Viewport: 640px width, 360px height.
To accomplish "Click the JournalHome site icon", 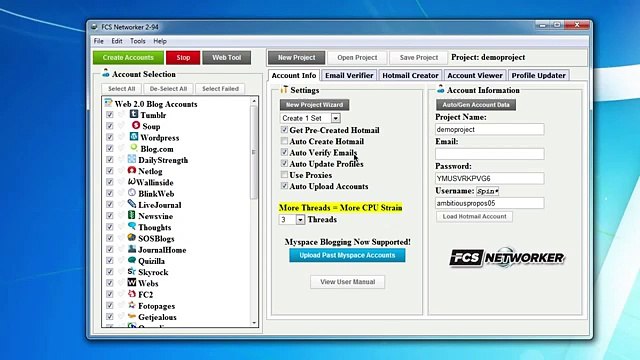I will pyautogui.click(x=132, y=249).
